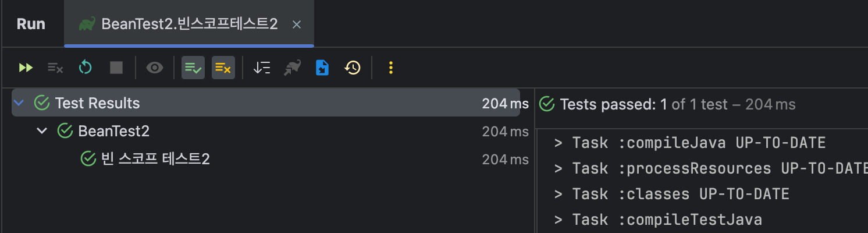This screenshot has width=868, height=233.
Task: Open Test History clock icon
Action: pyautogui.click(x=353, y=68)
